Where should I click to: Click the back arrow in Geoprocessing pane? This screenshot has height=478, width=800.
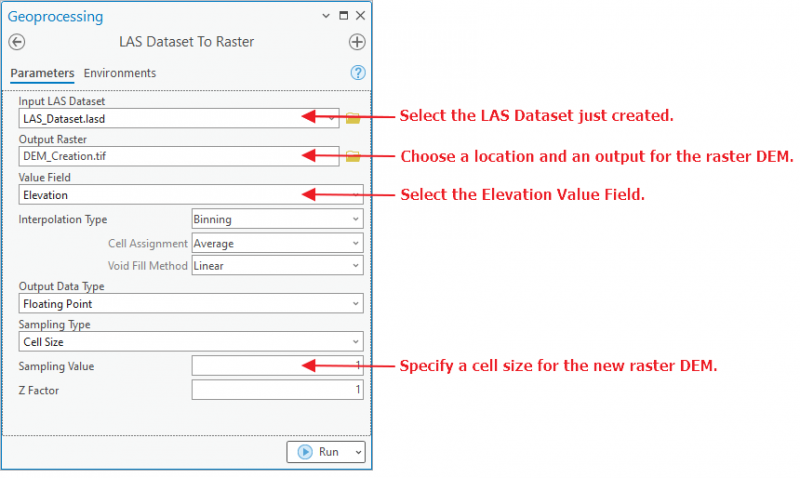[17, 42]
